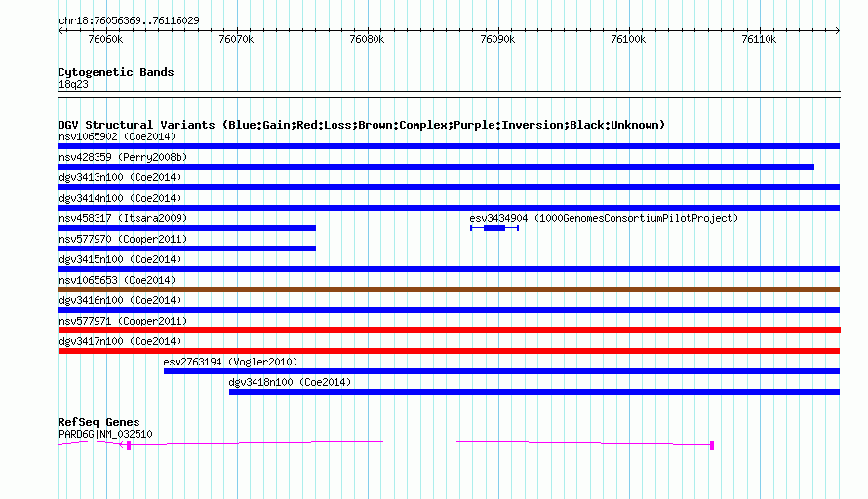Open the DGV Structural Variants track title
The image size is (868, 499).
tap(362, 125)
